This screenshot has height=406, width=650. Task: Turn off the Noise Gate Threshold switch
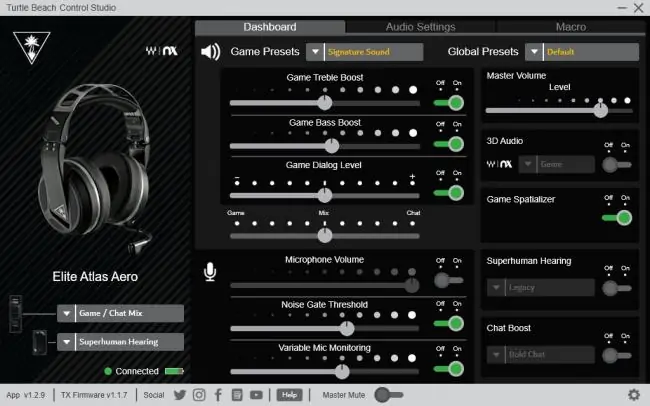[x=449, y=323]
